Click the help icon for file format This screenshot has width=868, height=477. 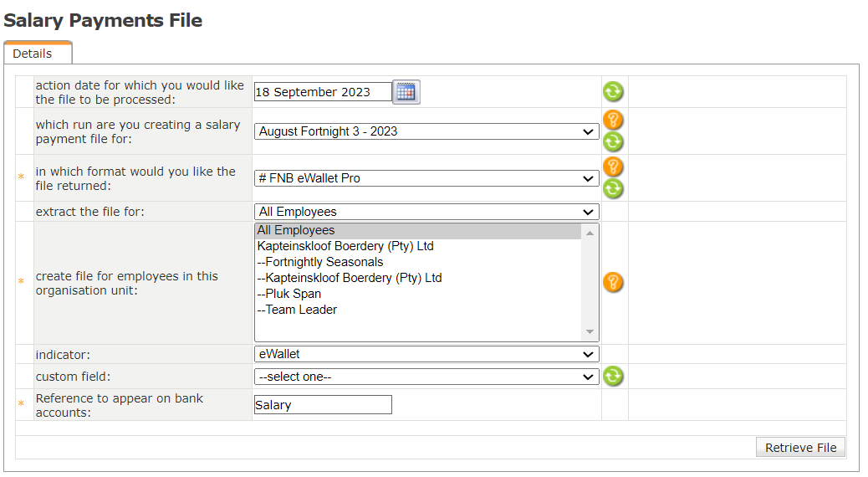(x=613, y=167)
